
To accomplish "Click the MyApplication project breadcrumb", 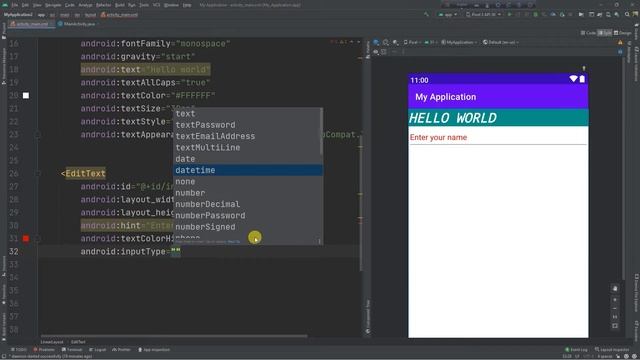I will 18,15.
